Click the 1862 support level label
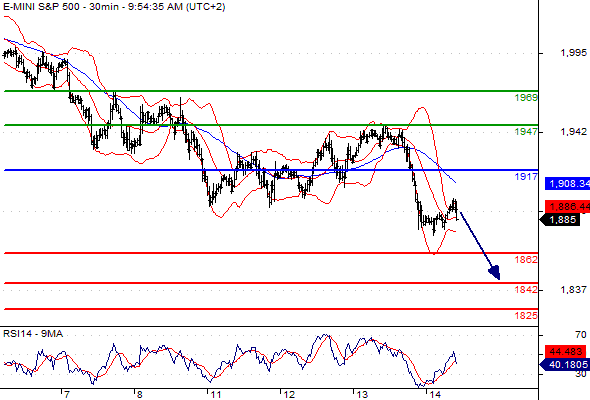The width and height of the screenshot is (590, 400). tap(526, 259)
